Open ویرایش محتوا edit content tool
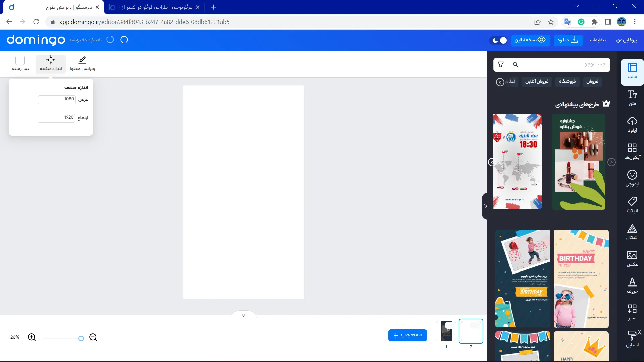 [82, 64]
